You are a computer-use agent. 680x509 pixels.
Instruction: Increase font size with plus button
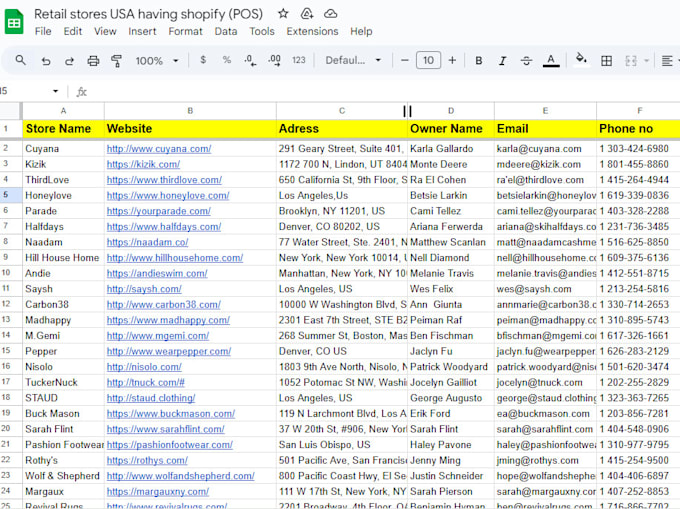[x=452, y=60]
